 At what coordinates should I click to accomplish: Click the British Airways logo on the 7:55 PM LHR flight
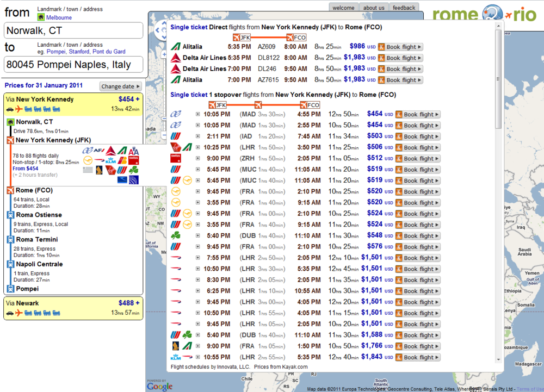point(176,258)
